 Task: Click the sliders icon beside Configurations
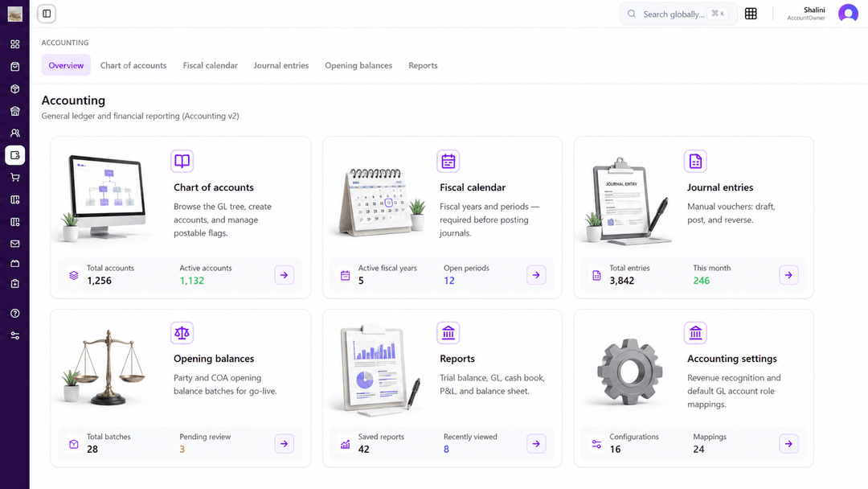pyautogui.click(x=596, y=444)
